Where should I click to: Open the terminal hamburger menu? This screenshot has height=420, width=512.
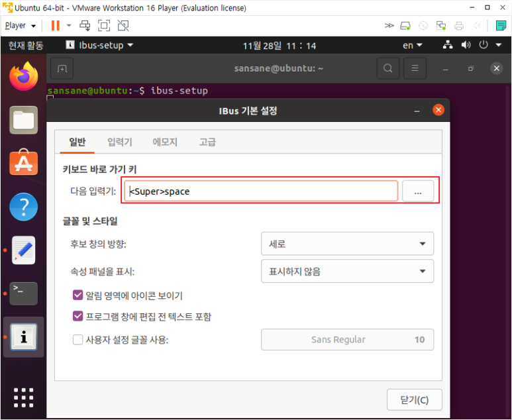coord(415,68)
